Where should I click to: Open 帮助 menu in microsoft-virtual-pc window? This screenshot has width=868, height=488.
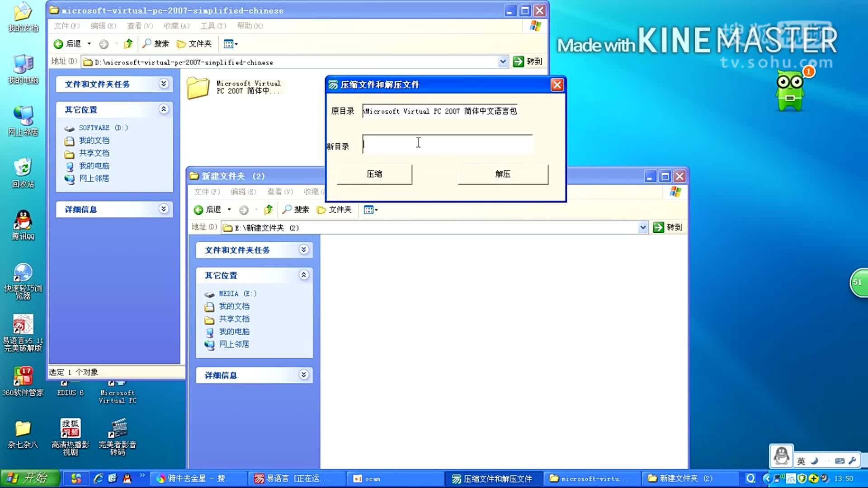(x=250, y=26)
